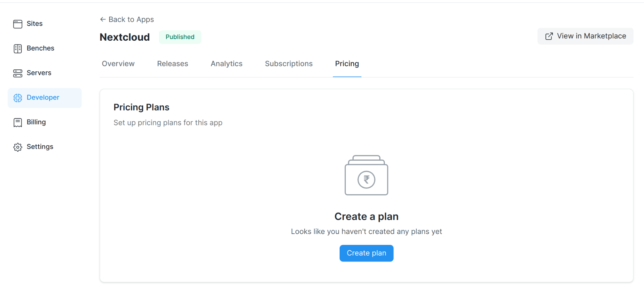This screenshot has width=644, height=299.
Task: Click the Settings gear icon
Action: pyautogui.click(x=18, y=147)
